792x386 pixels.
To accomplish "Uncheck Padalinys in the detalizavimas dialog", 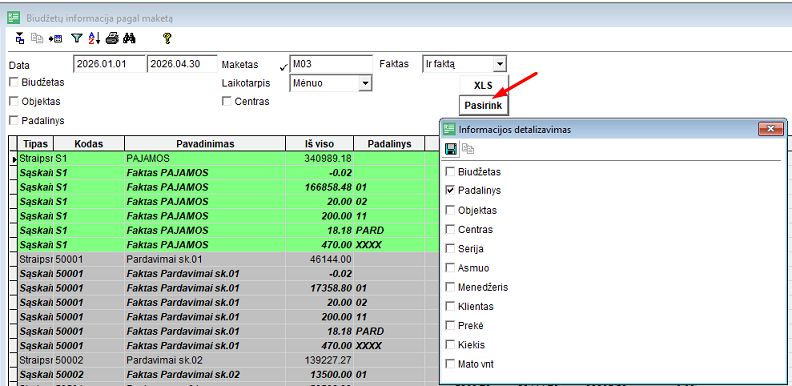I will pos(450,190).
